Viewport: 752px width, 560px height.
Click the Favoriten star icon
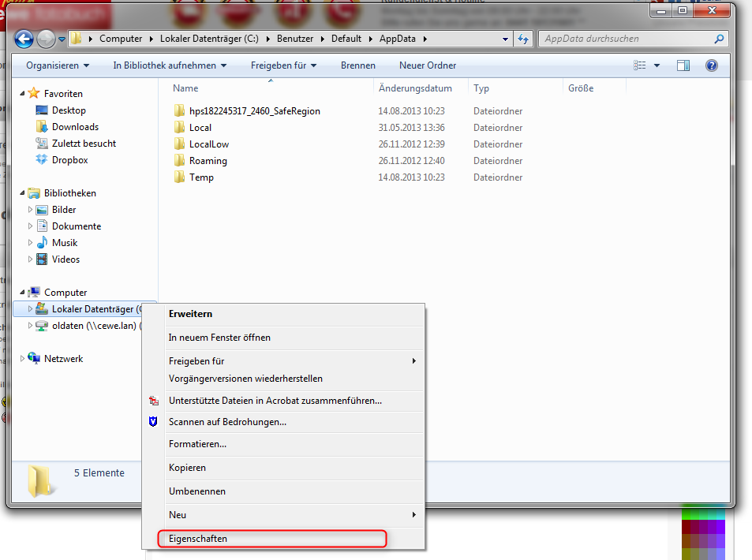[34, 93]
